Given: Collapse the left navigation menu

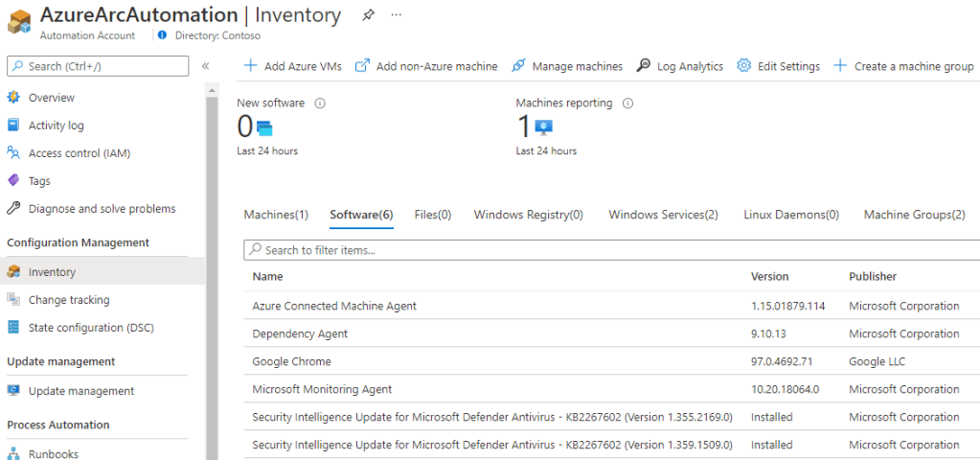Looking at the screenshot, I should [205, 66].
